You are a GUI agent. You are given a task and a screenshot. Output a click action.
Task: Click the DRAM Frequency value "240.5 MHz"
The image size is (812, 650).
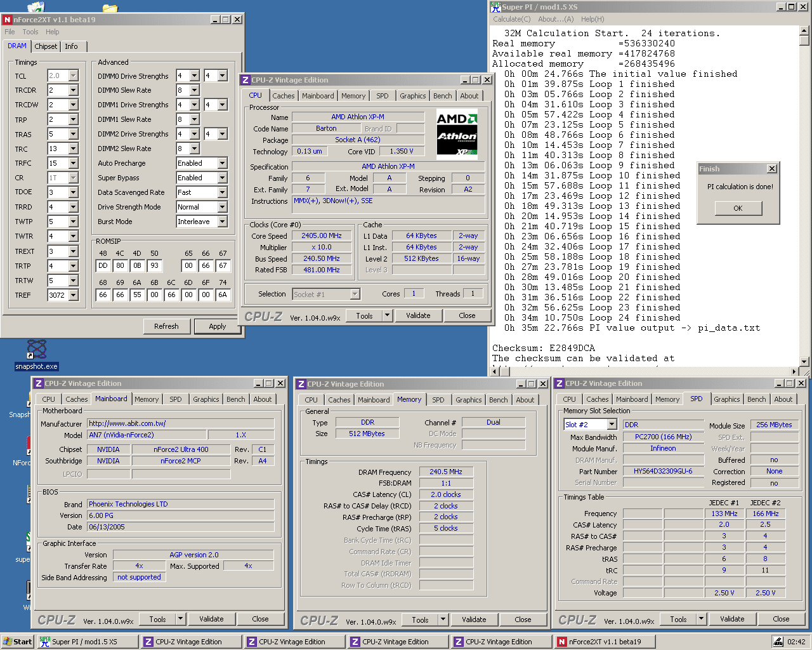pos(446,472)
